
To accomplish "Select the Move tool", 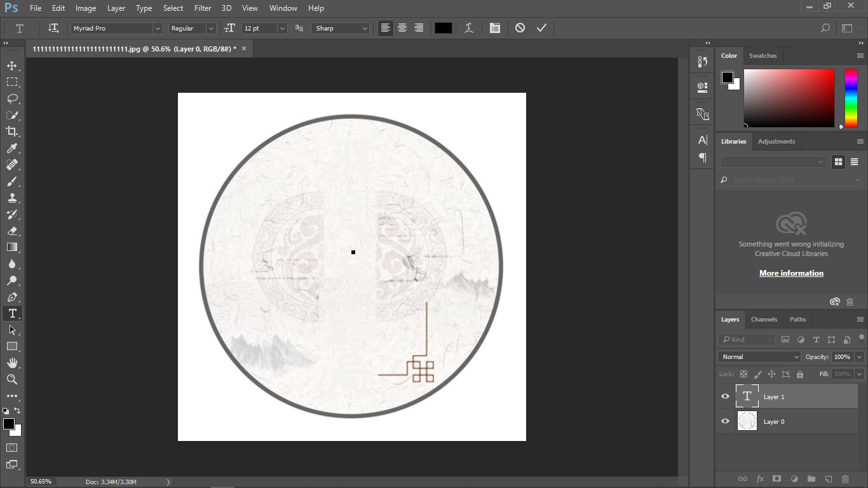I will click(x=11, y=65).
